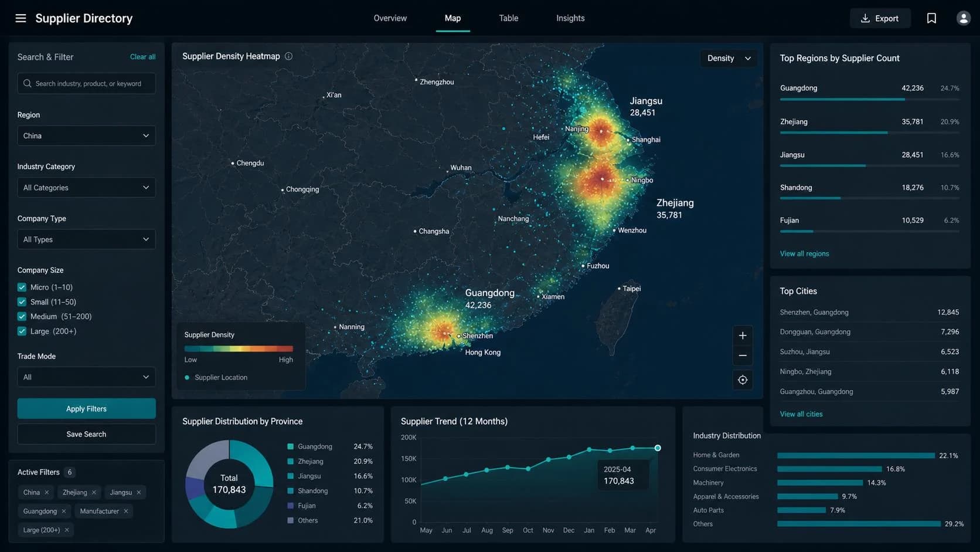Click the search industry keyword field

(x=86, y=83)
